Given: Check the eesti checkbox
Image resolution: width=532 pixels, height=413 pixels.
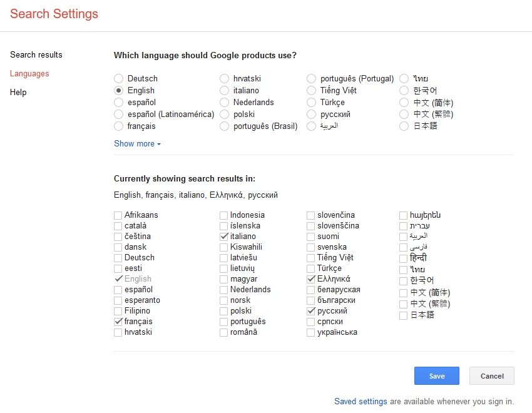Looking at the screenshot, I should [x=118, y=268].
